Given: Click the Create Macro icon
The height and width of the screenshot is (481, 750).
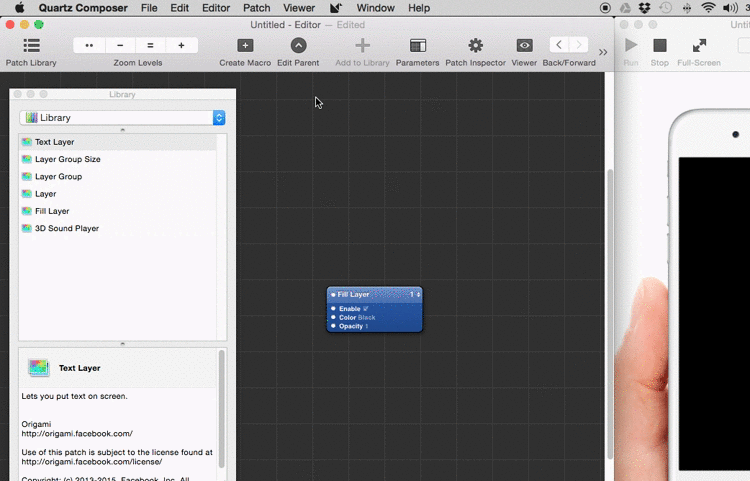Looking at the screenshot, I should click(x=245, y=46).
